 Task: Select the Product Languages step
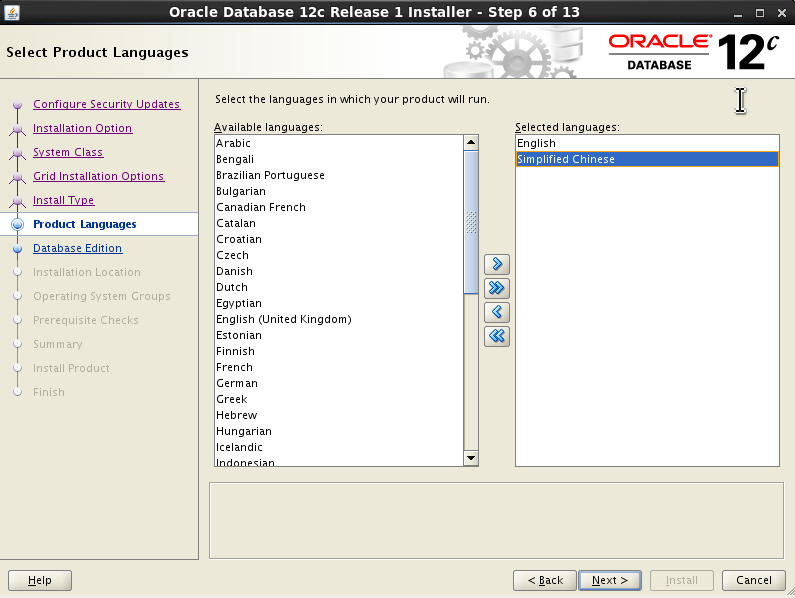tap(85, 224)
